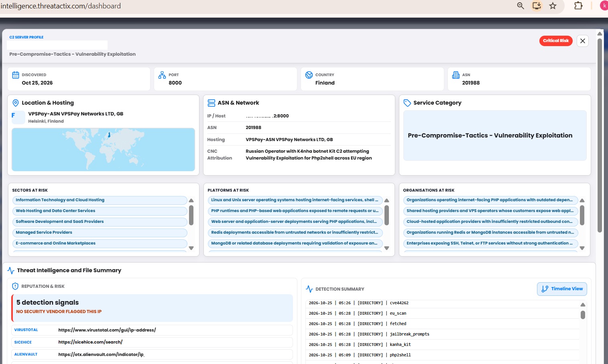The width and height of the screenshot is (608, 364).
Task: Open the browser profile avatar
Action: coord(604,6)
